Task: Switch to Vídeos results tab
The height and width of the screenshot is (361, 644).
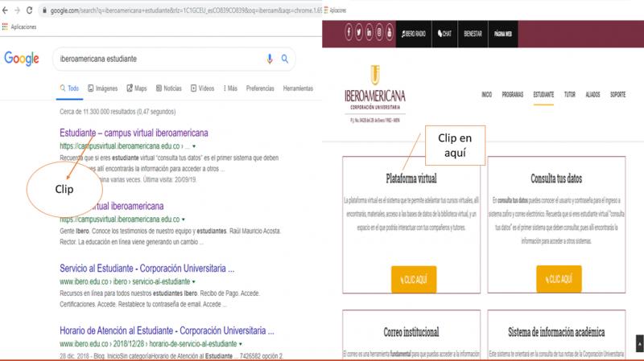Action: [x=203, y=88]
